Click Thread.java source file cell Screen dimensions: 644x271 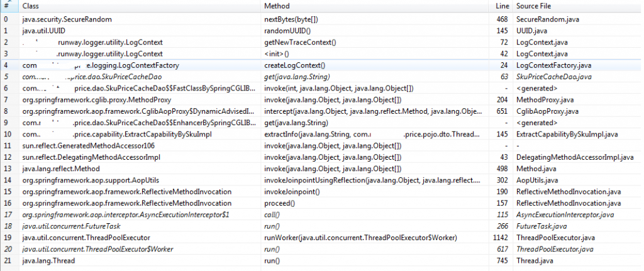535,261
